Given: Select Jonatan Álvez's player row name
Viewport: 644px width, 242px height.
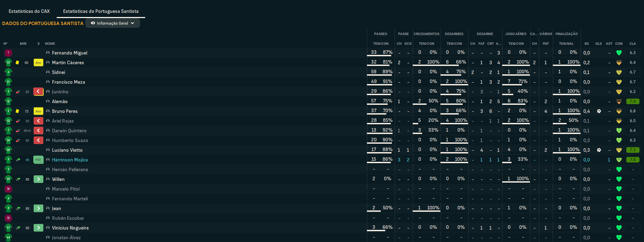Looking at the screenshot, I should coord(66,237).
